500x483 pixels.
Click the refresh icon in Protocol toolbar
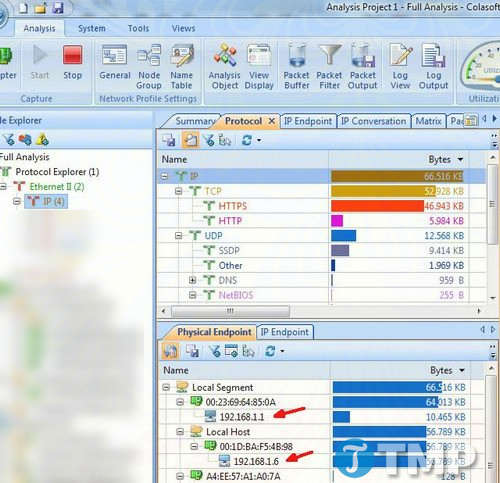coord(247,140)
